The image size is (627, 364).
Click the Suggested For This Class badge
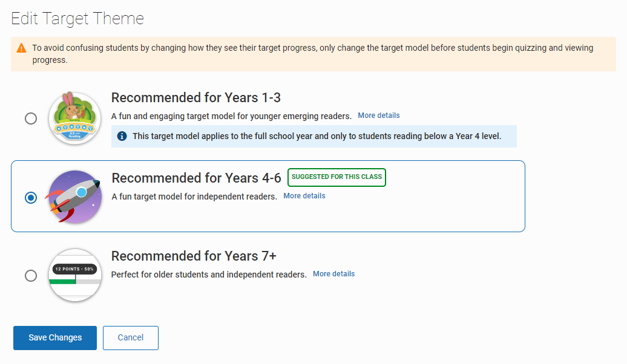(336, 177)
